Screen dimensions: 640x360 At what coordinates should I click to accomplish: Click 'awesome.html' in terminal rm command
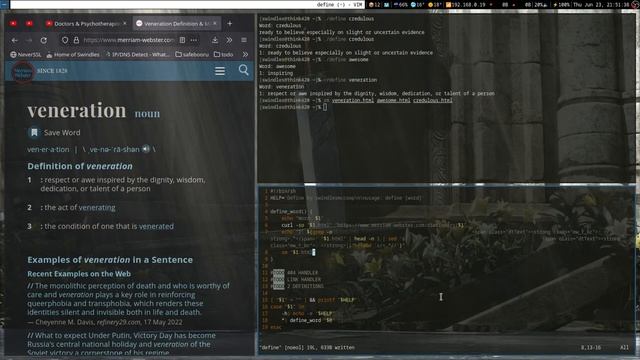(393, 100)
